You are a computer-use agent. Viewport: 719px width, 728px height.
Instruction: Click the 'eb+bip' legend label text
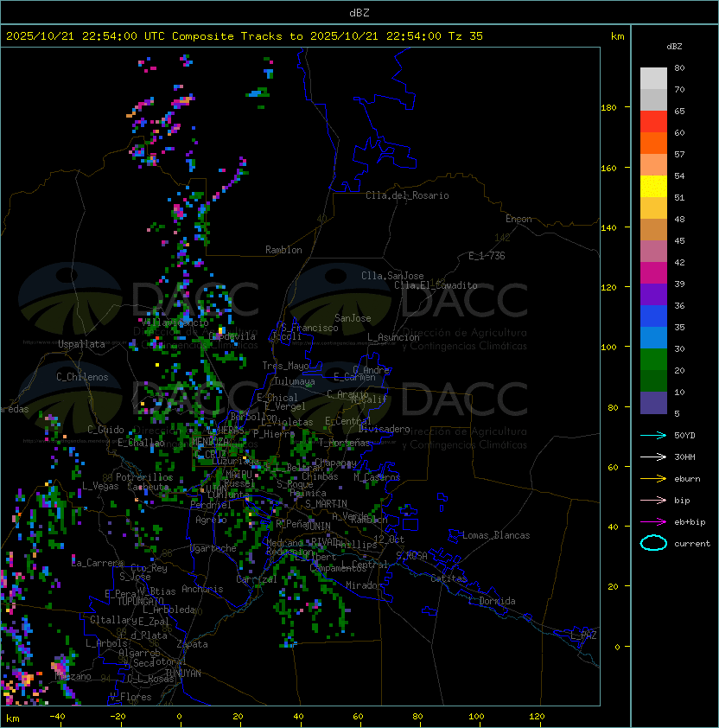pos(690,522)
